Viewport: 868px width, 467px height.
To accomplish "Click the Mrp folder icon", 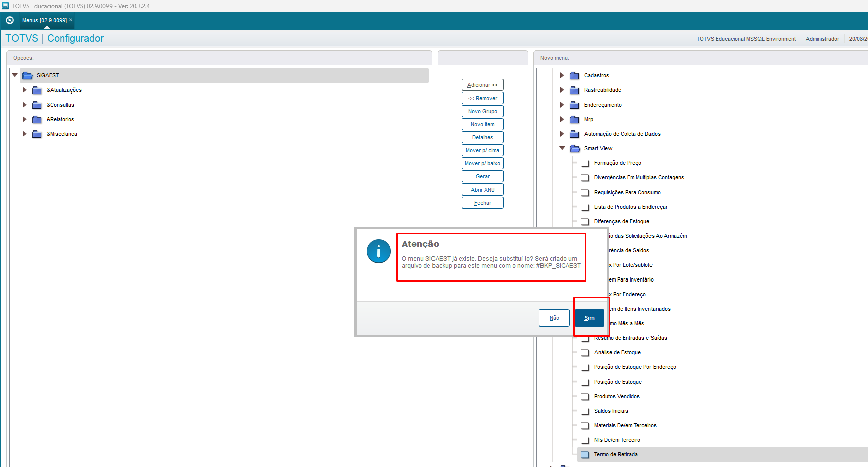I will pos(574,120).
